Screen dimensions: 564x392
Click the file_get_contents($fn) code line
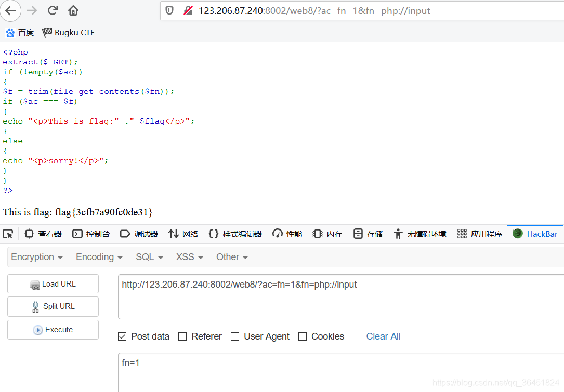click(88, 91)
